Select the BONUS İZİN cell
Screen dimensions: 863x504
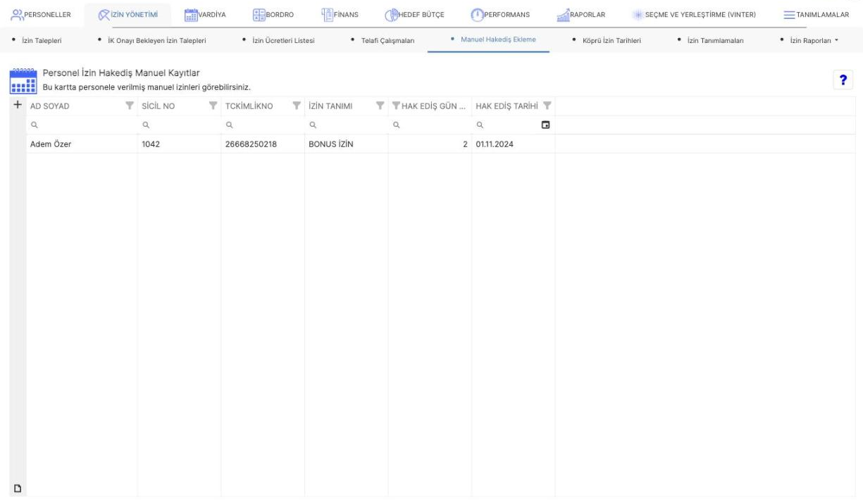pos(346,144)
